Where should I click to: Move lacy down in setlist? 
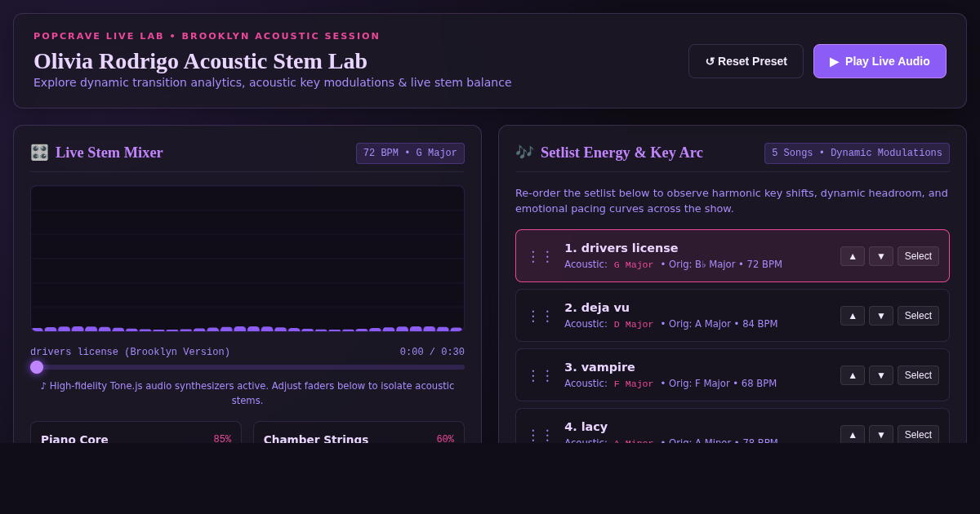point(881,435)
